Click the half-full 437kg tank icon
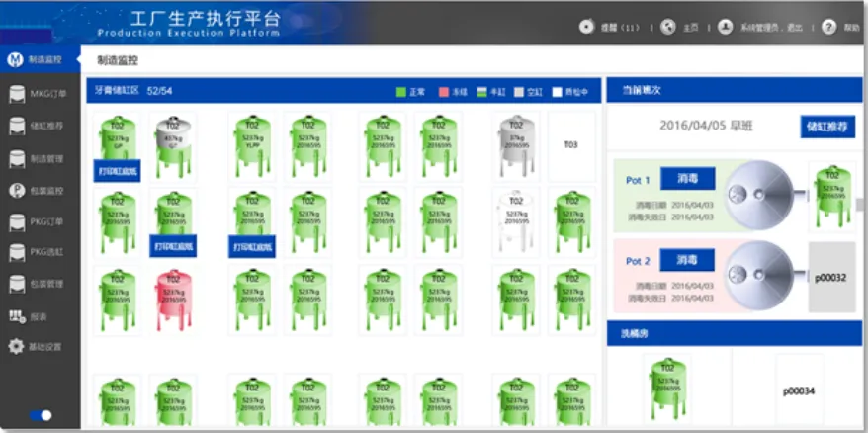The height and width of the screenshot is (433, 868). pyautogui.click(x=173, y=142)
